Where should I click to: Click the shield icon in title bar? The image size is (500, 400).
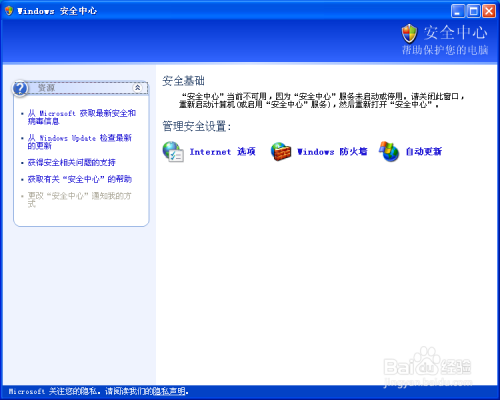click(9, 11)
